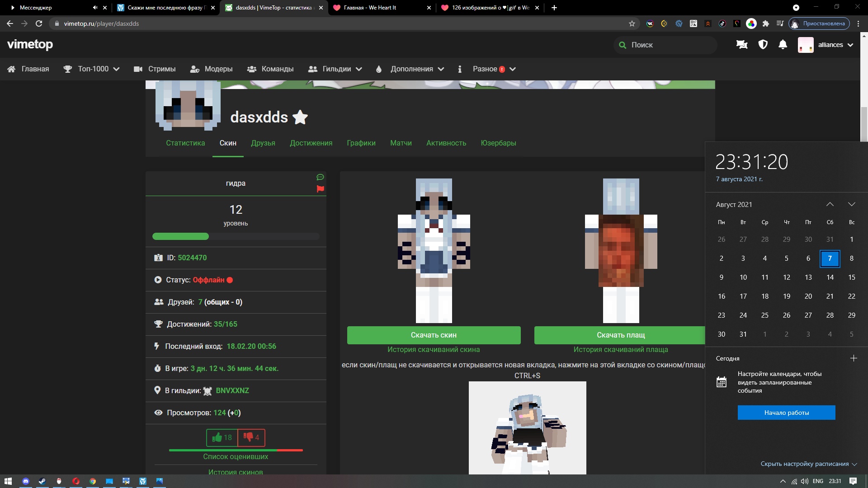This screenshot has width=868, height=488.
Task: Open the green comment bubble icon
Action: 321,177
